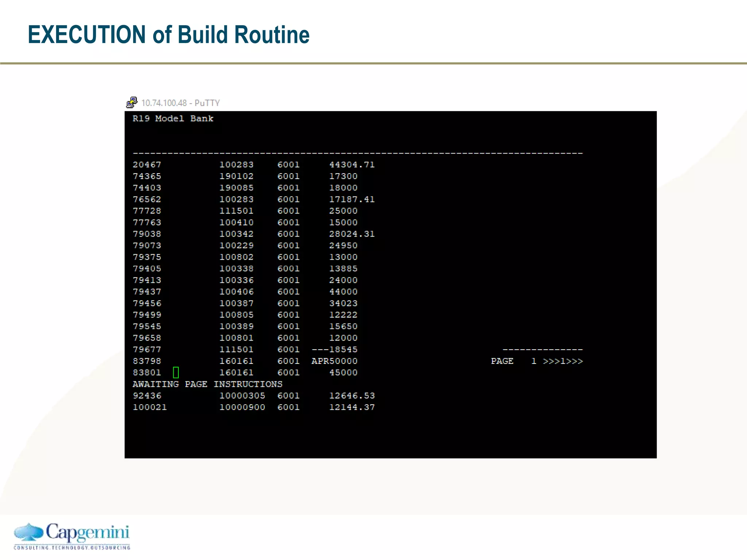Select amount 28024.31

click(x=352, y=234)
